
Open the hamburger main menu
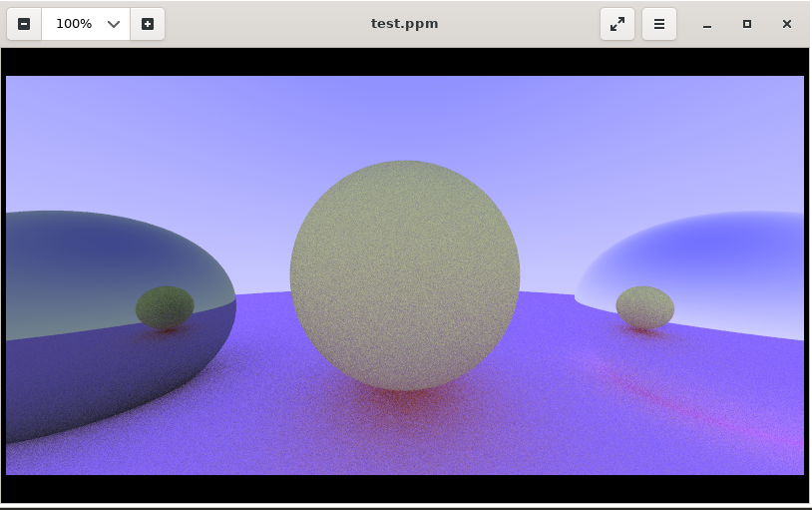(x=659, y=24)
